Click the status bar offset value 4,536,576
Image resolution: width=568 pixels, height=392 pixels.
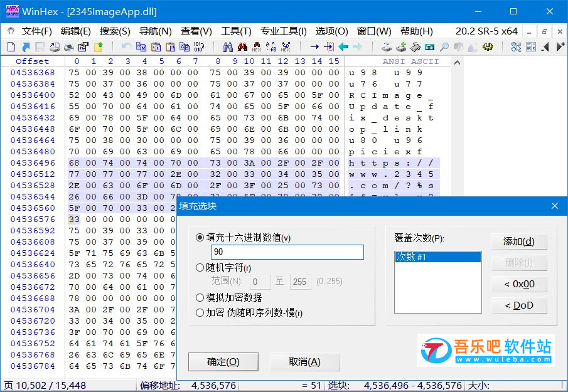pyautogui.click(x=213, y=386)
